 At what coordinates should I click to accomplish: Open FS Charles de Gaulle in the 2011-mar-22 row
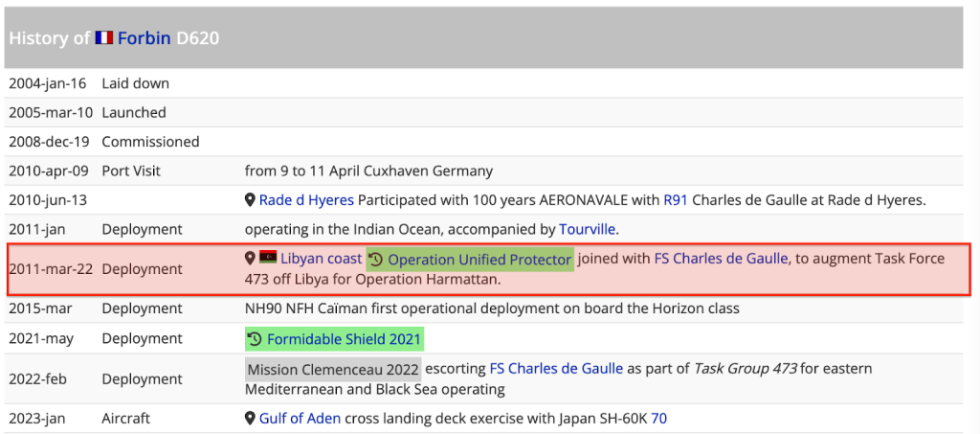[722, 259]
